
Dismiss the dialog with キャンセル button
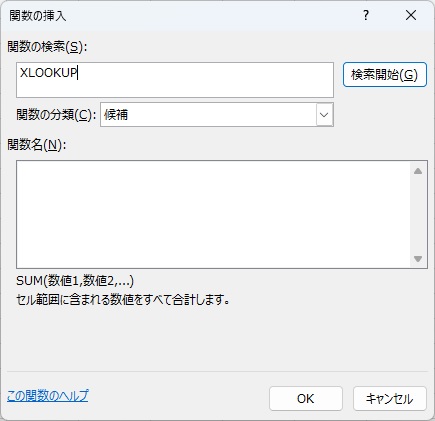coord(390,398)
